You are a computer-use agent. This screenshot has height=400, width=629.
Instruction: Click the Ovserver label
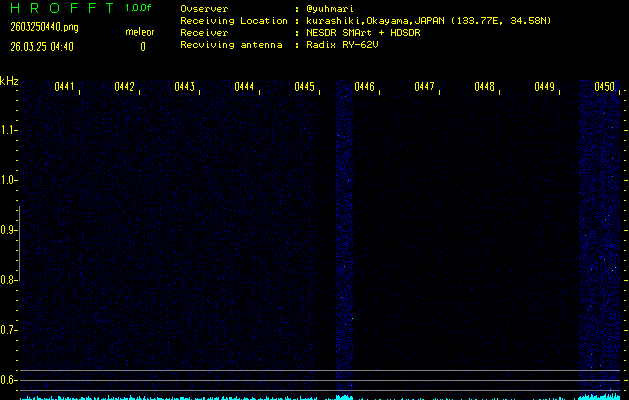pyautogui.click(x=204, y=9)
